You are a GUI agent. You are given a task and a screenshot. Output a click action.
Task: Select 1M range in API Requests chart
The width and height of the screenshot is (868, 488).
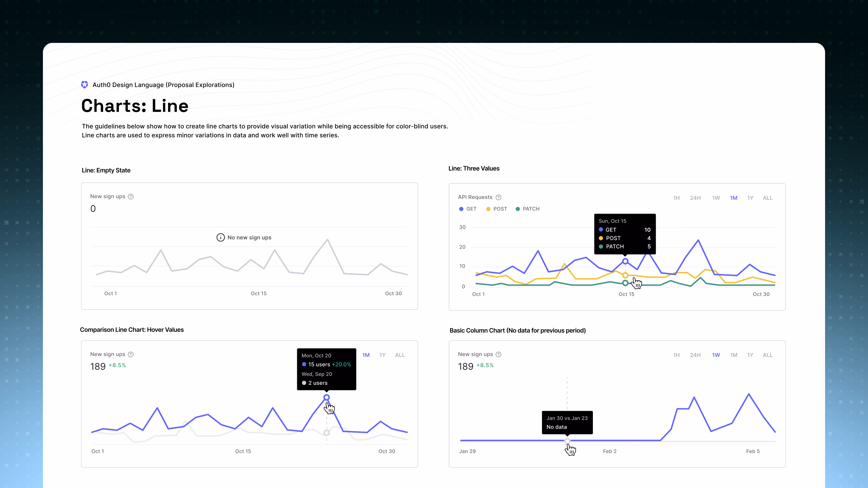[734, 198]
